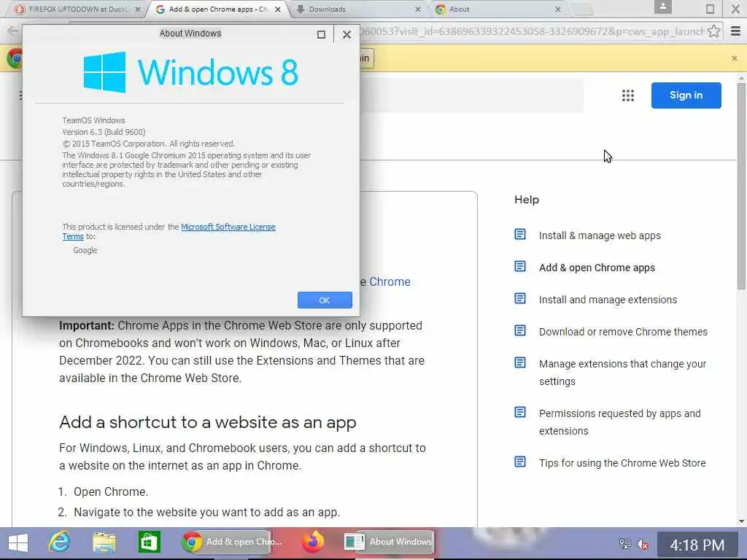This screenshot has height=560, width=747.
Task: Close the FIREFOX UPTODOWN tab
Action: click(138, 9)
